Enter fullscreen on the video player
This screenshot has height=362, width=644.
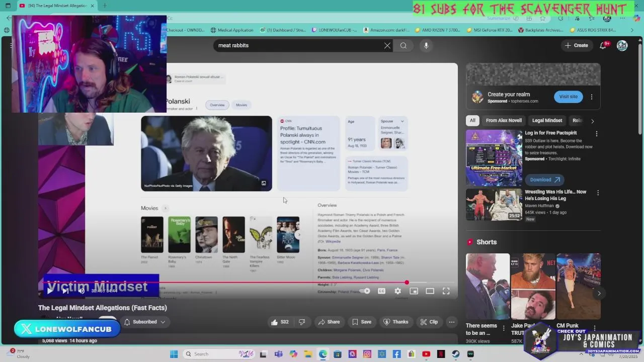(x=446, y=291)
